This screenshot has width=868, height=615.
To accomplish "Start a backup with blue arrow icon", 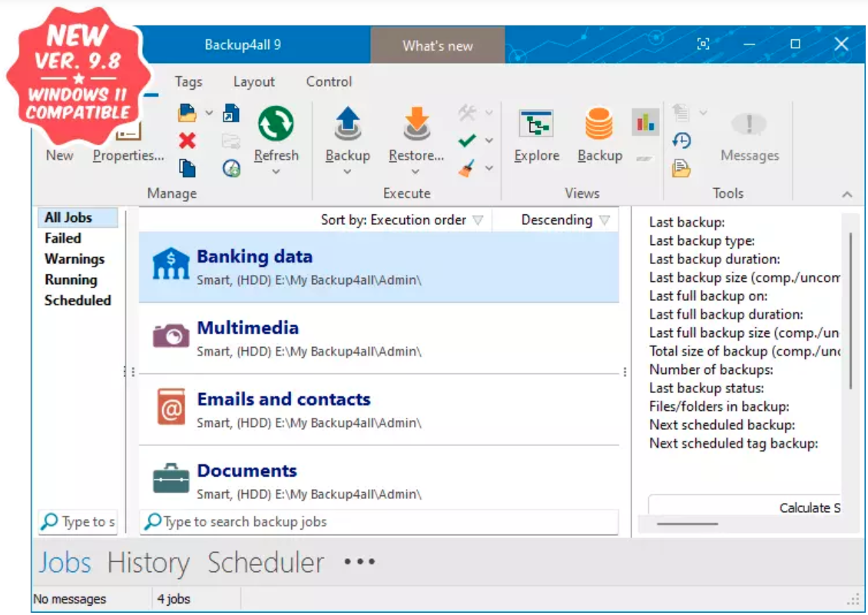I will click(x=348, y=124).
